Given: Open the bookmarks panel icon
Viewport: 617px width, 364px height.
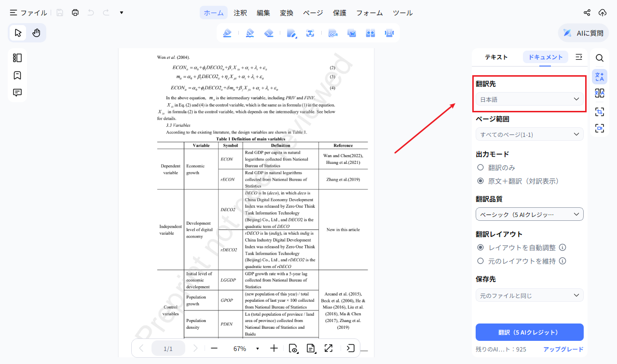Looking at the screenshot, I should 17,75.
